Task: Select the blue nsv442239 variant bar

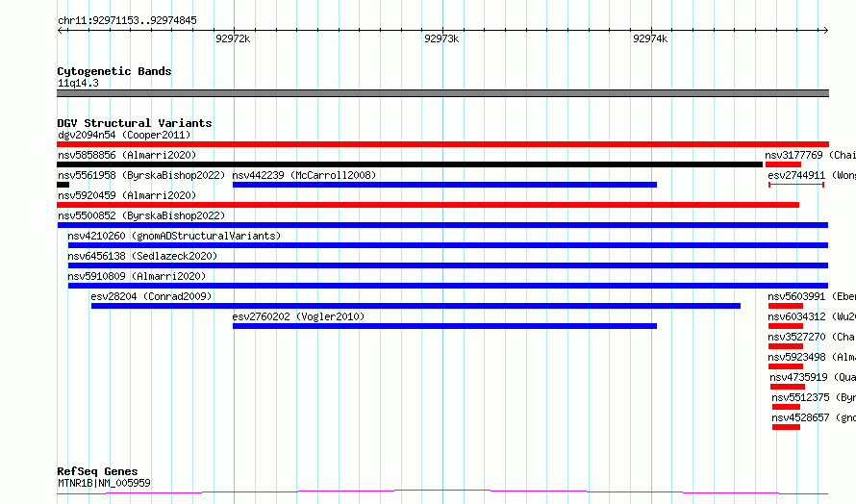Action: 444,185
